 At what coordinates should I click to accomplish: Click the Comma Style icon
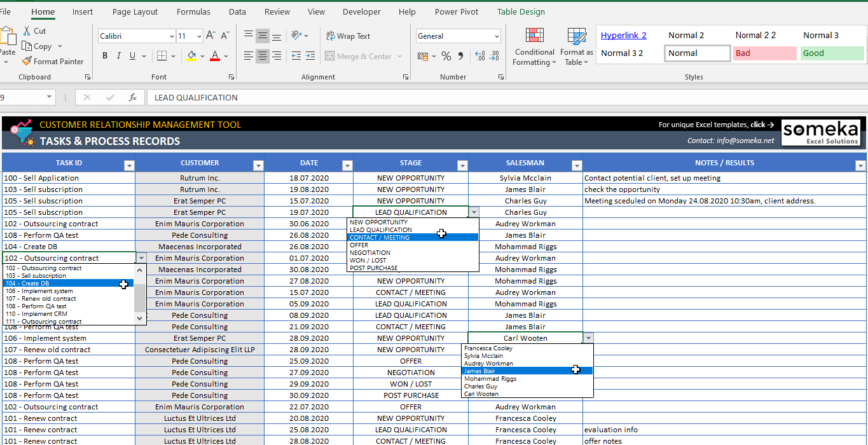click(x=460, y=57)
